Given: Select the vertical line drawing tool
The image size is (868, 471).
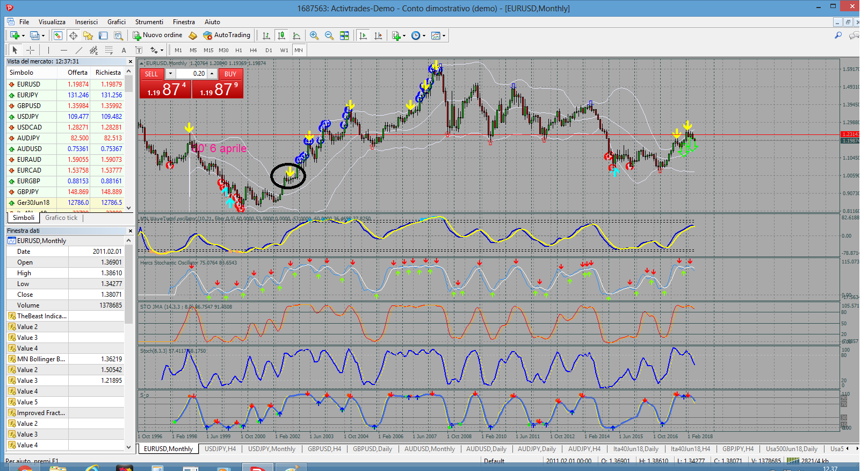Looking at the screenshot, I should coord(48,50).
